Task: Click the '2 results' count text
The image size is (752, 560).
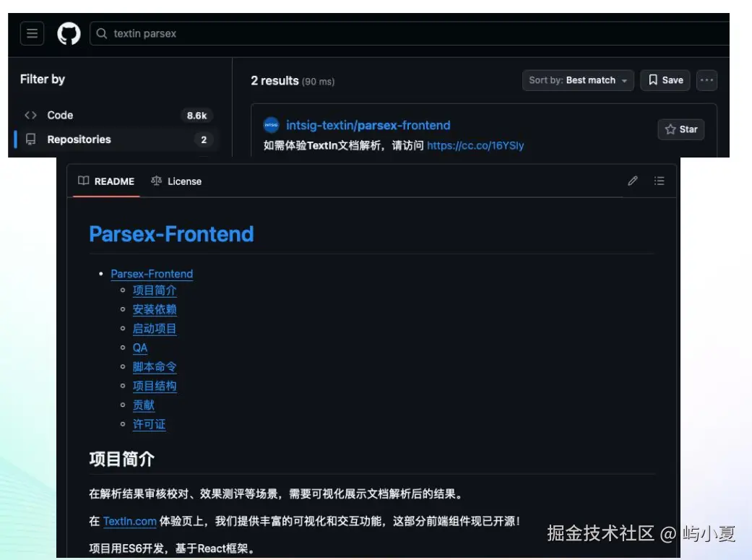Action: coord(275,81)
